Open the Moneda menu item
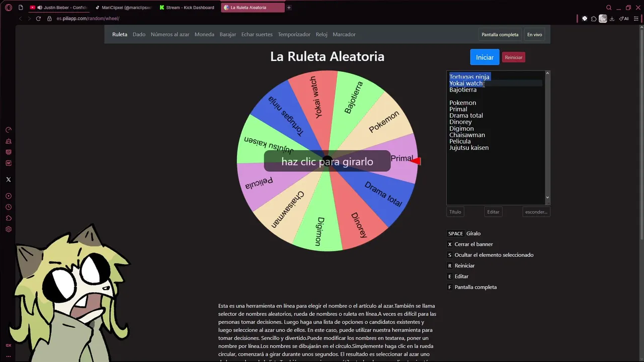Image resolution: width=644 pixels, height=362 pixels. click(x=204, y=35)
